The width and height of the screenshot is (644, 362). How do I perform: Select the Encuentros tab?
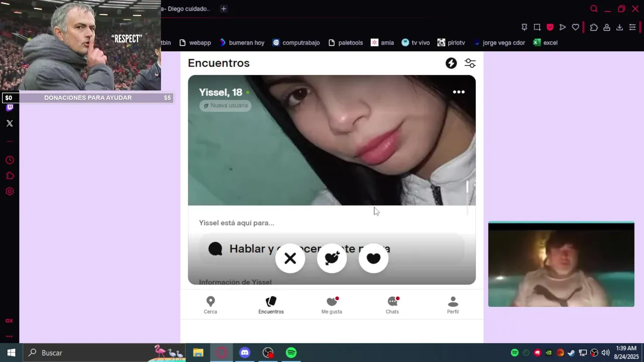coord(271,305)
